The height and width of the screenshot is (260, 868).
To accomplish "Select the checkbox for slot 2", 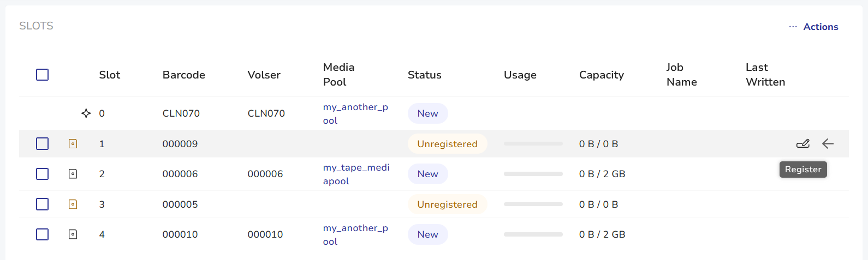I will (x=42, y=174).
